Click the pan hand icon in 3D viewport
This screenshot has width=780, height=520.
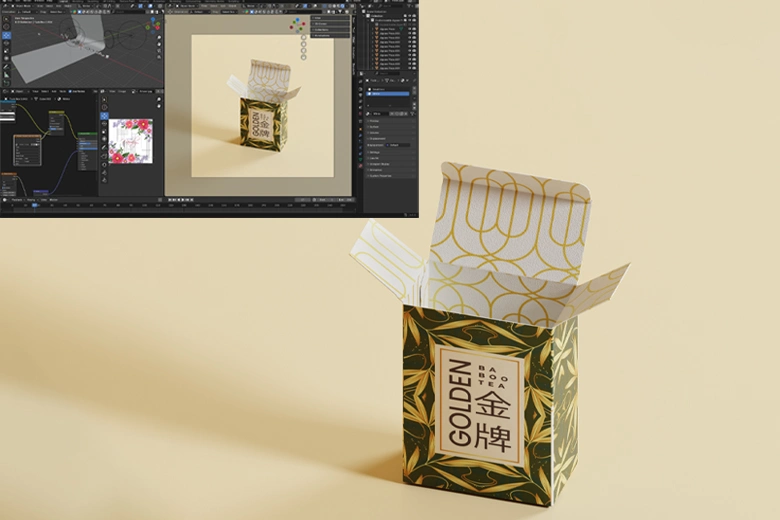159,44
